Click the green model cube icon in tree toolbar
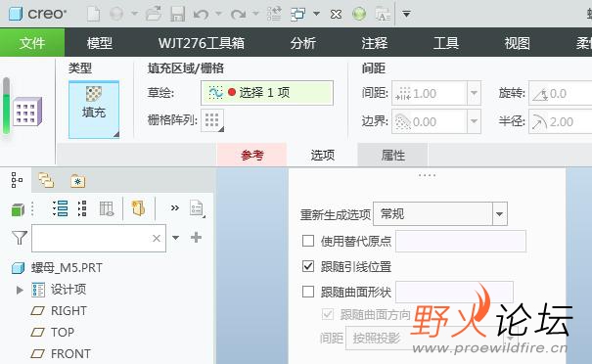This screenshot has width=592, height=364. coord(18,209)
